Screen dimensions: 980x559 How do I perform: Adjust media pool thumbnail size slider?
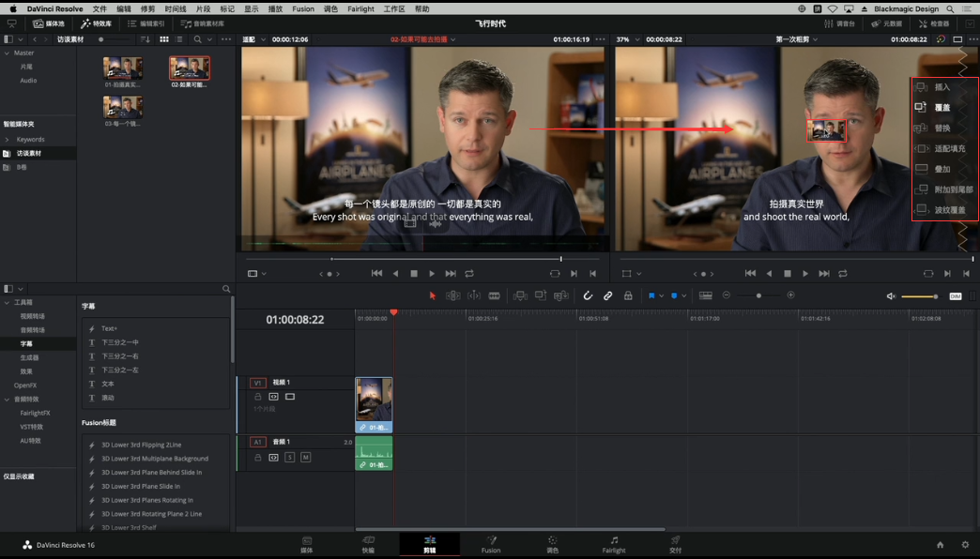coord(115,39)
